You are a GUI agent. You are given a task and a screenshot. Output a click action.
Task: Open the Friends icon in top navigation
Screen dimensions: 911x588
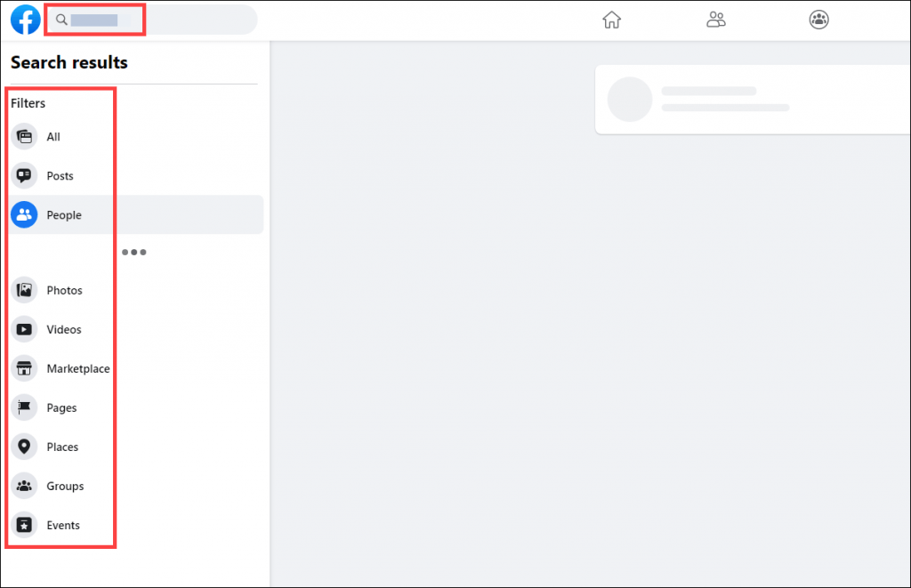pos(716,20)
